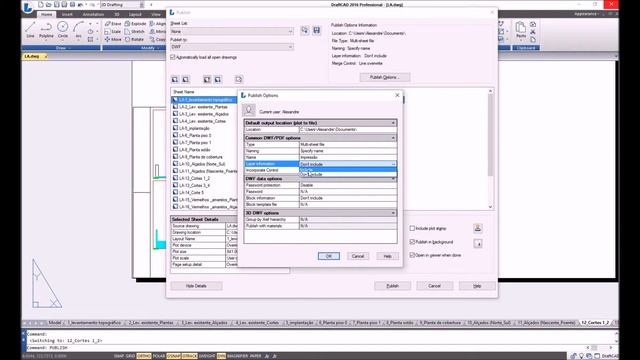
Task: Switch to the Home ribbon tab
Action: [47, 14]
